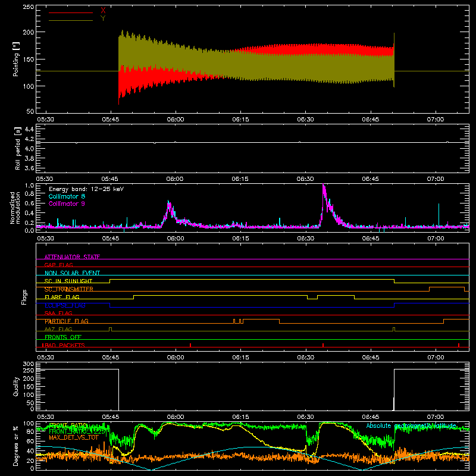
Task: Select the orange MAX_DET_VS_TOT legend label
Action: (x=74, y=438)
